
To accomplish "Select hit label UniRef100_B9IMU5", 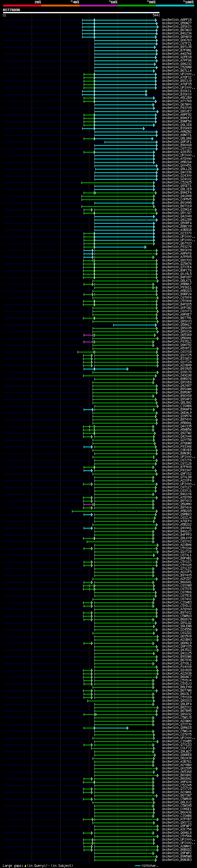I will tap(177, 369).
